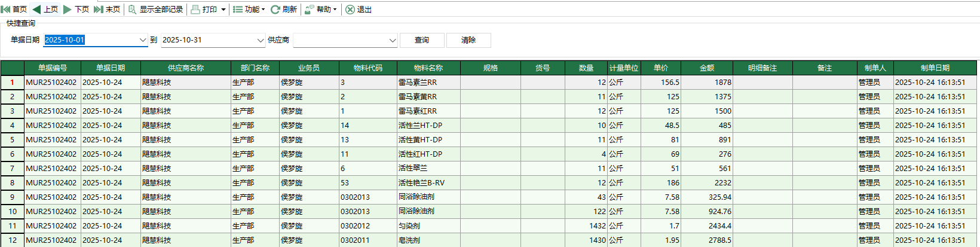The height and width of the screenshot is (247, 980).
Task: Click the print (打印) icon
Action: (x=195, y=10)
